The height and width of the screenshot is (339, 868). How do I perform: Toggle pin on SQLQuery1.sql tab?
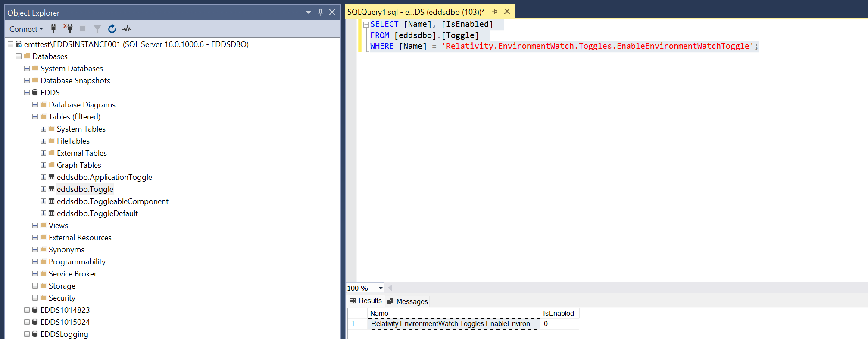point(495,12)
